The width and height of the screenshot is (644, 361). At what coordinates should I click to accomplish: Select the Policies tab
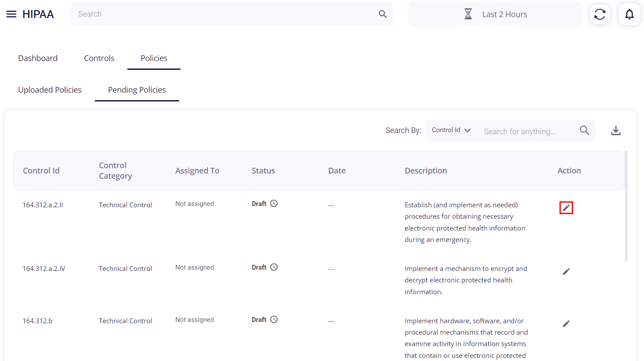click(154, 58)
